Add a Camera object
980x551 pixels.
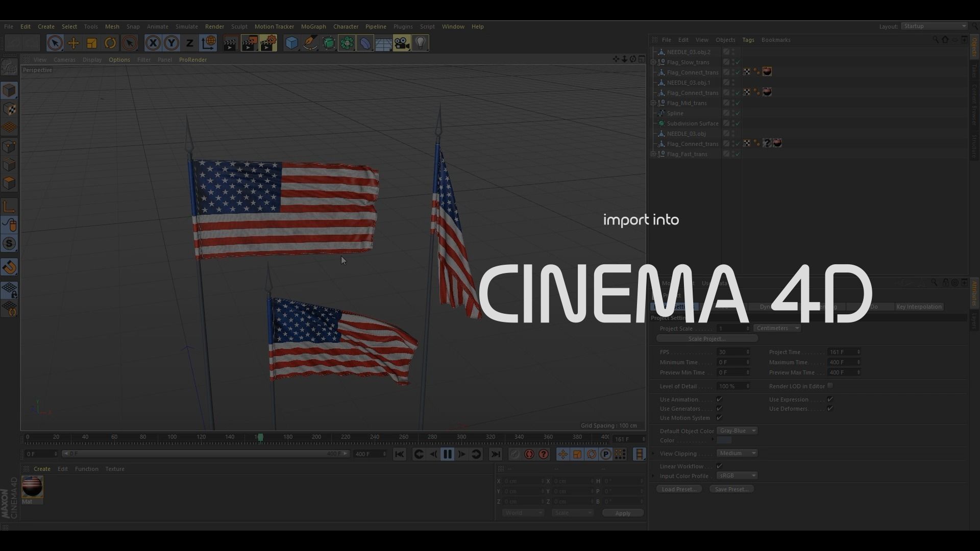pos(402,43)
